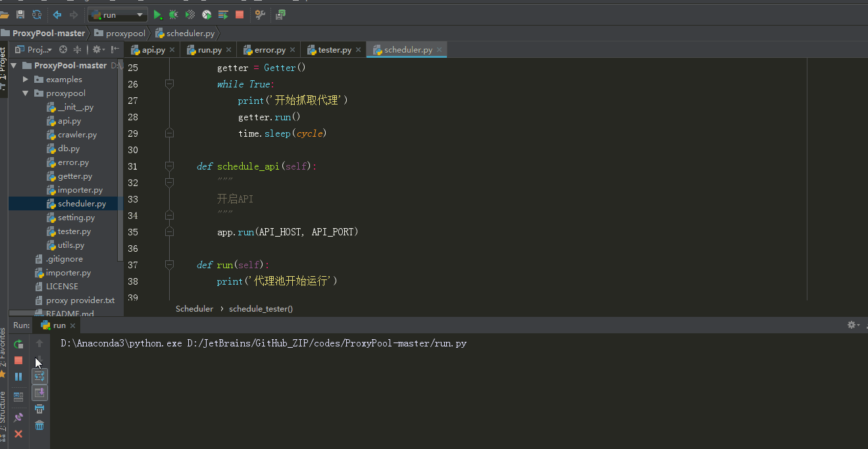Expand the examples folder
868x449 pixels.
[26, 80]
